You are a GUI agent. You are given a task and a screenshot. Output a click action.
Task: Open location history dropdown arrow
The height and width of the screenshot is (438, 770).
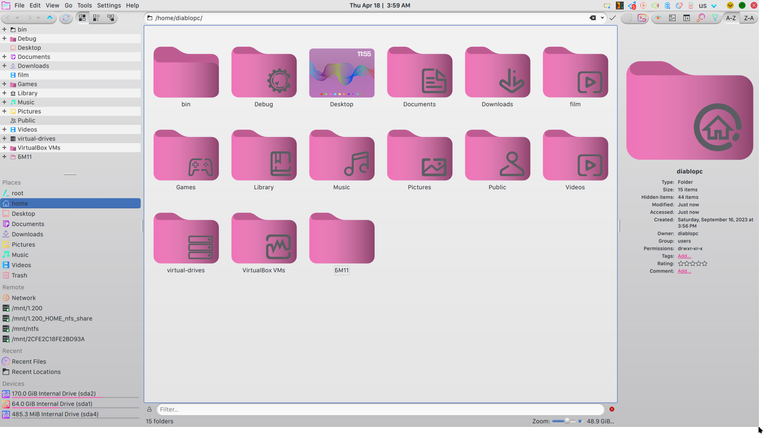pyautogui.click(x=602, y=18)
